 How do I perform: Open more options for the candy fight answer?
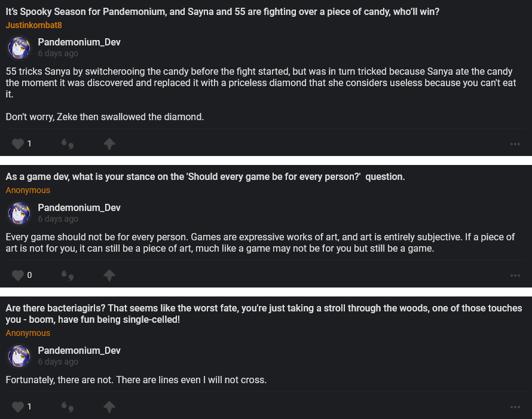click(515, 144)
